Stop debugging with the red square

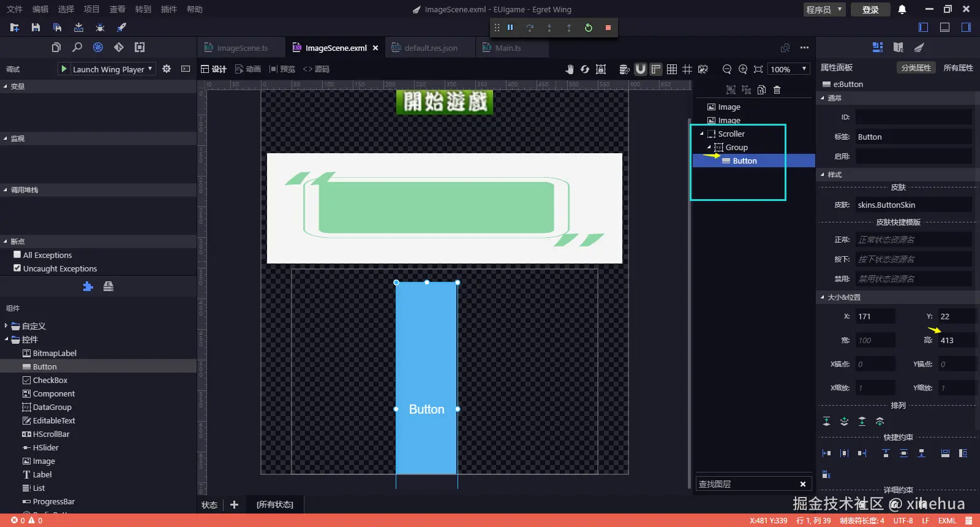[x=608, y=28]
